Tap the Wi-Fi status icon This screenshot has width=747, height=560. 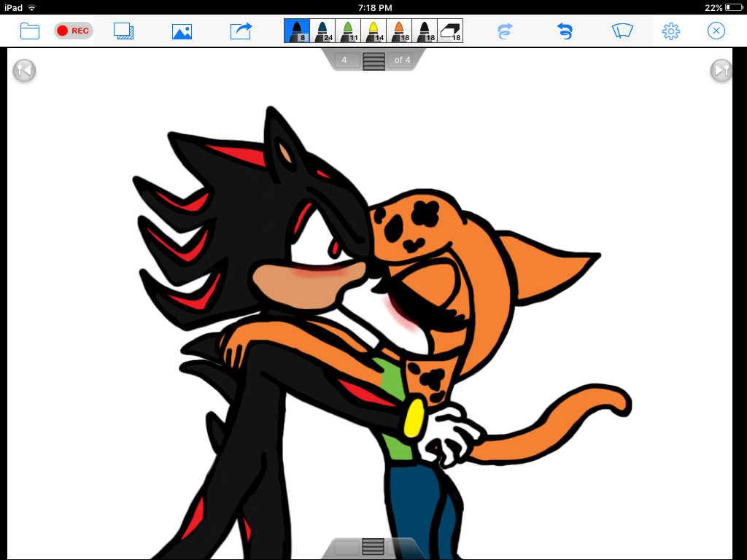coord(32,7)
